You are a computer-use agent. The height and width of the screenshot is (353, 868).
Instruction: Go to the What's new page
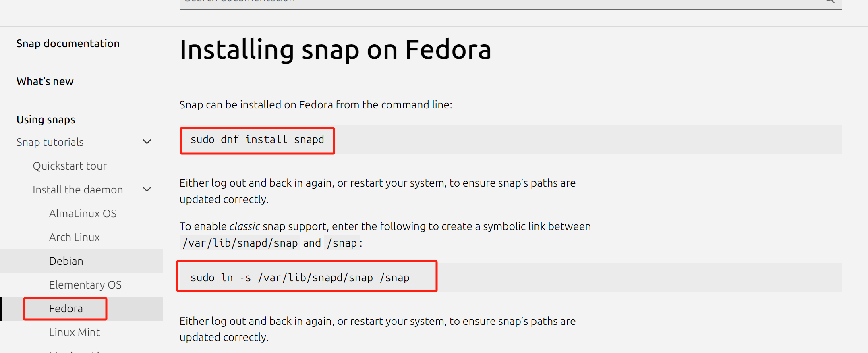pos(45,81)
